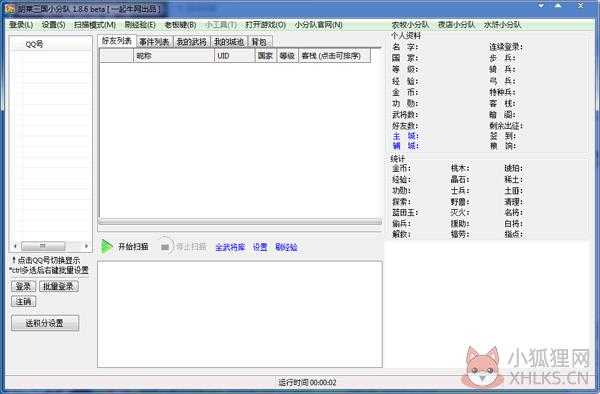Image resolution: width=600 pixels, height=394 pixels.
Task: Switch to the 我的武将 tab
Action: pyautogui.click(x=191, y=42)
